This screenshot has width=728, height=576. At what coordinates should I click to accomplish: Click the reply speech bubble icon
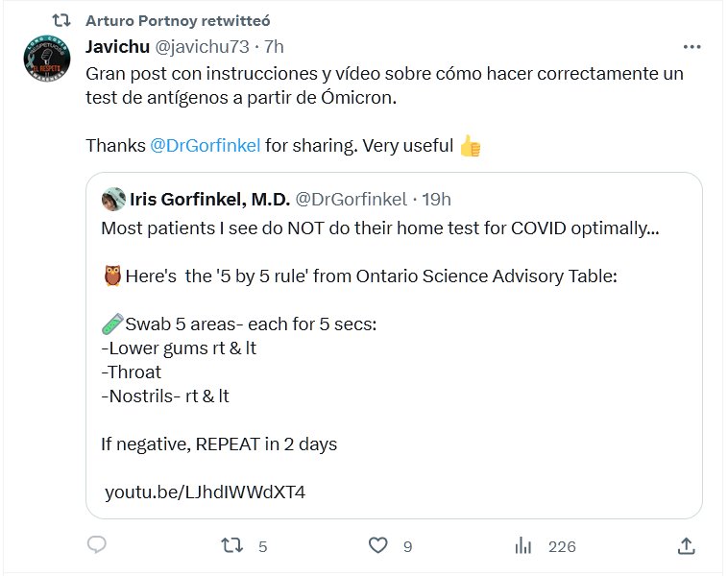tap(97, 545)
